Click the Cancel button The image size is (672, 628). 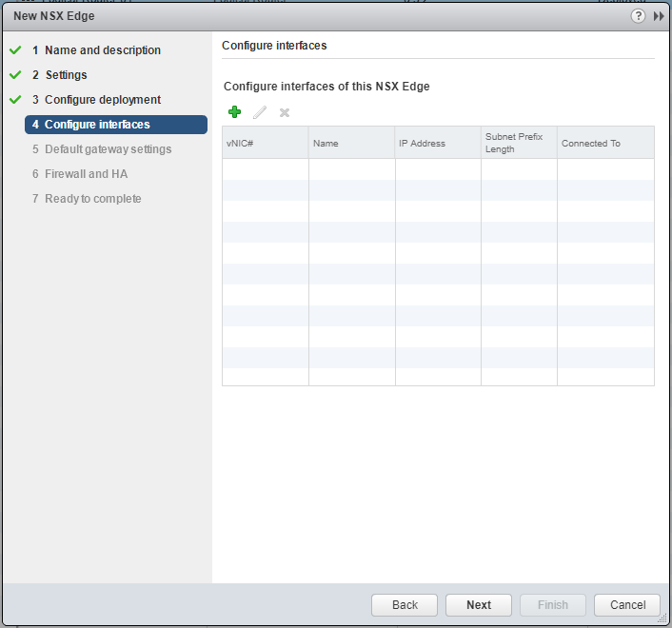pyautogui.click(x=627, y=605)
